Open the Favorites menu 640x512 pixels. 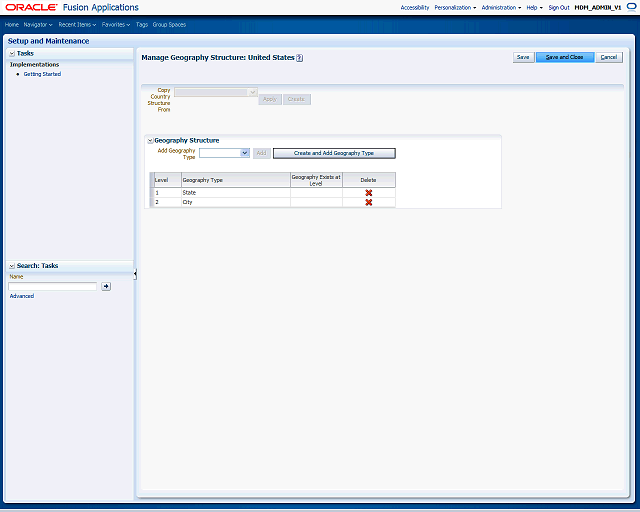116,24
